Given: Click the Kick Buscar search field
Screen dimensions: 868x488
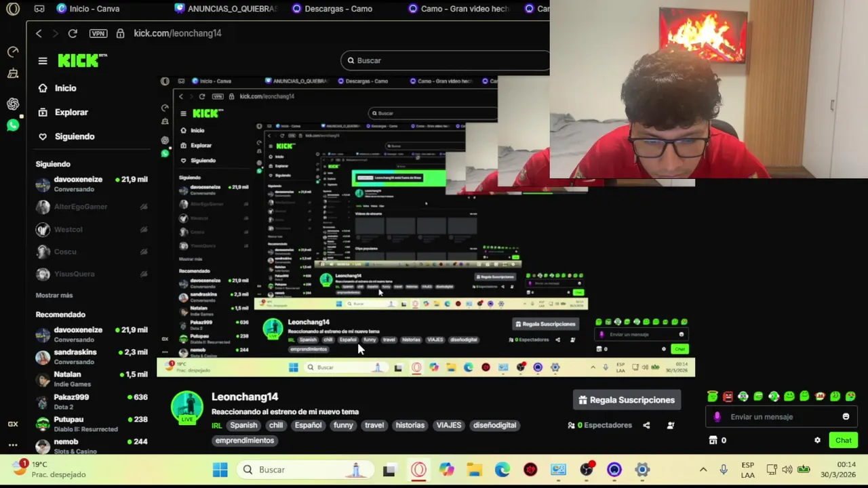Looking at the screenshot, I should 445,60.
